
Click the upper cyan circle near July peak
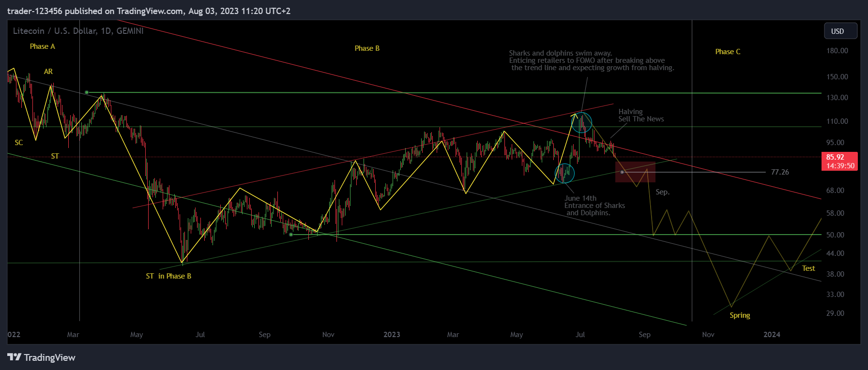[581, 122]
